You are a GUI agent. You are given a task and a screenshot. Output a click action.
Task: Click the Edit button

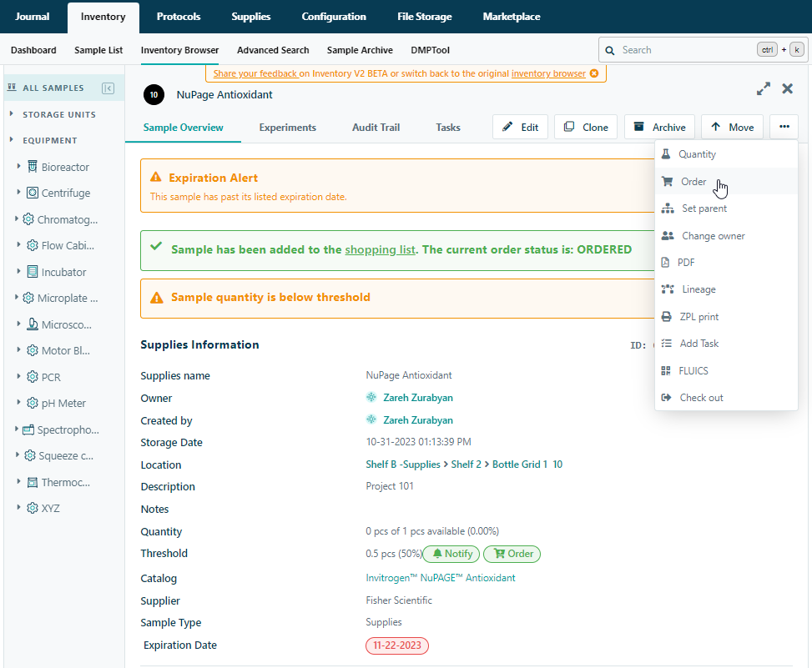pyautogui.click(x=521, y=127)
